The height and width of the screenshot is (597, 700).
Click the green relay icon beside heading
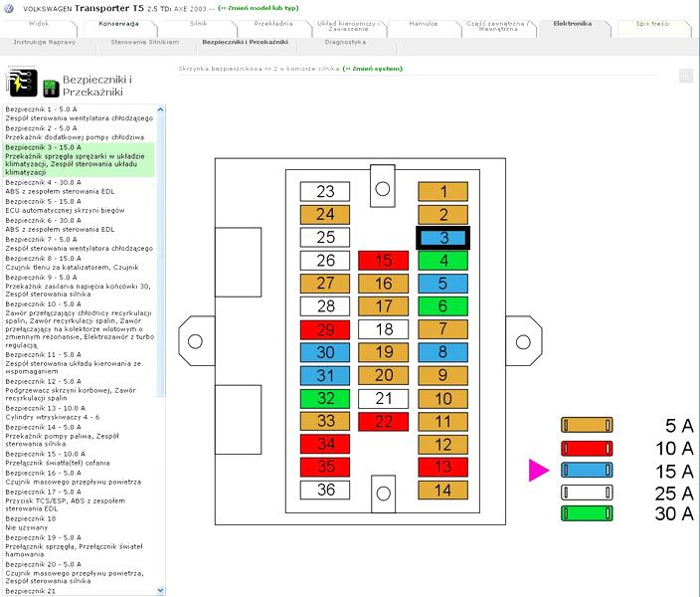51,89
